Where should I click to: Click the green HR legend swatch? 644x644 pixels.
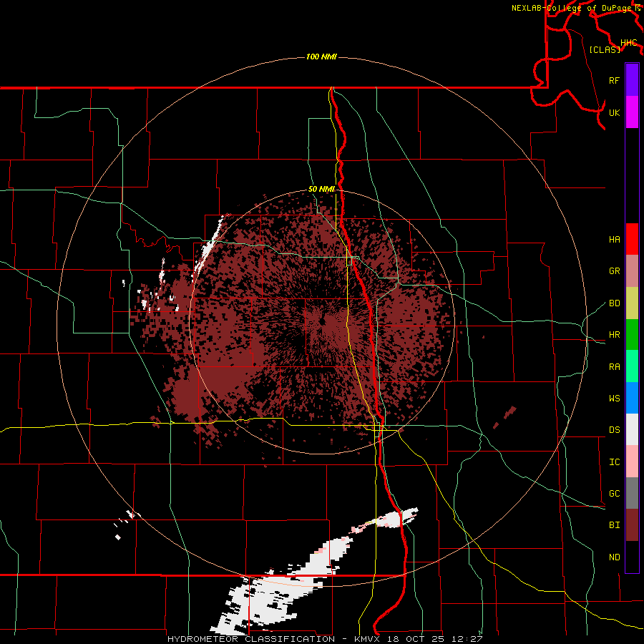632,335
